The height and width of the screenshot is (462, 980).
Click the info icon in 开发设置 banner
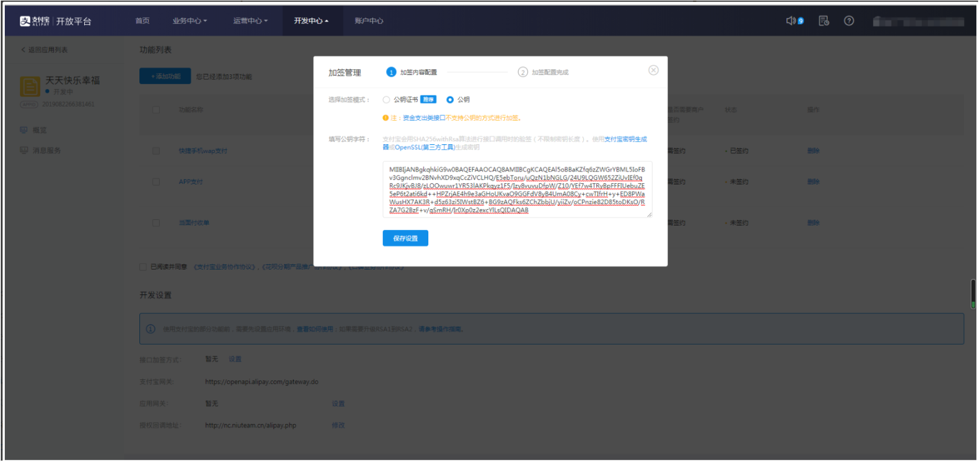click(151, 329)
